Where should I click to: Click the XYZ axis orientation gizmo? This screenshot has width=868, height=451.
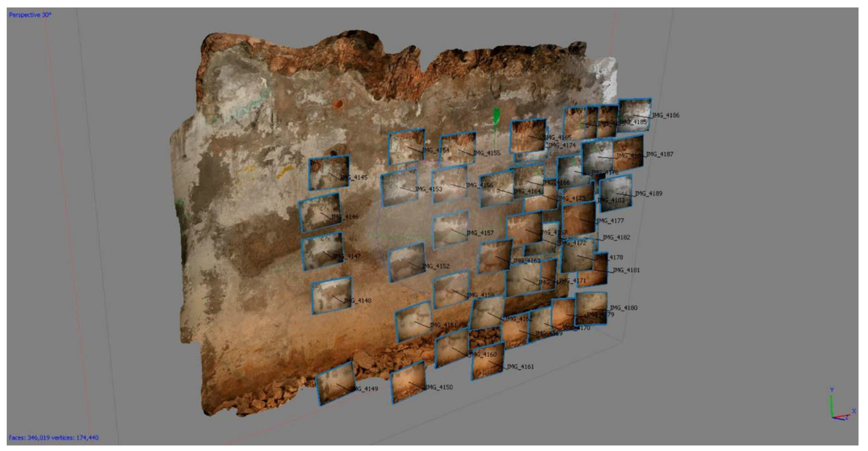[839, 409]
